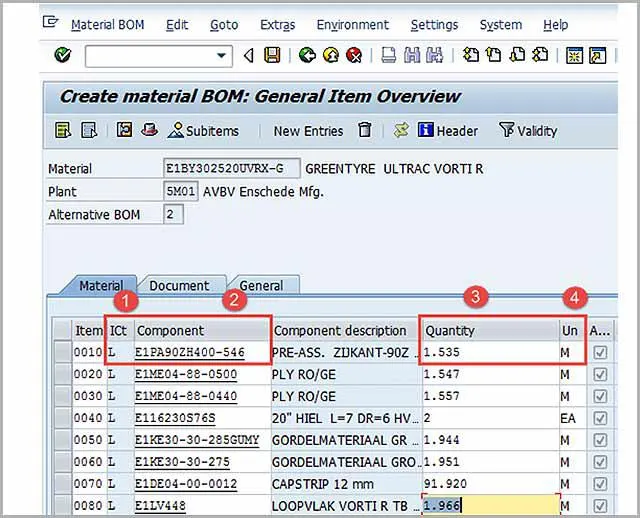The width and height of the screenshot is (640, 518).
Task: Go to First Page icon
Action: pyautogui.click(x=471, y=55)
